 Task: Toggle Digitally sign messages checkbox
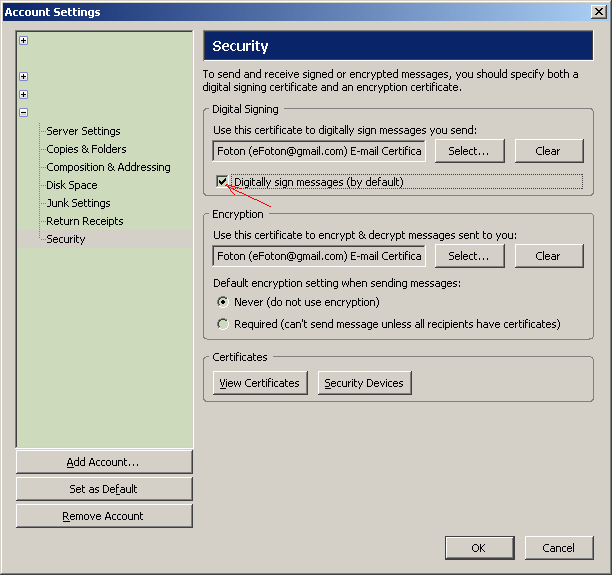click(222, 182)
